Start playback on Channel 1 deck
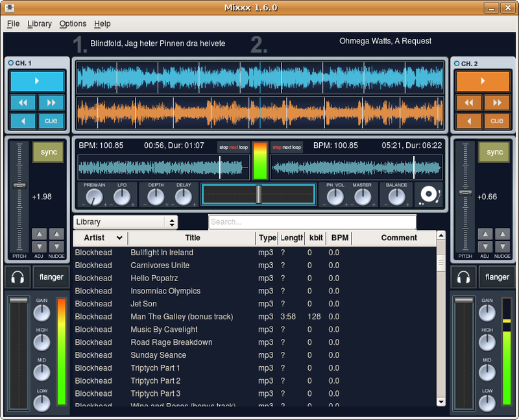The width and height of the screenshot is (519, 420). 37,81
